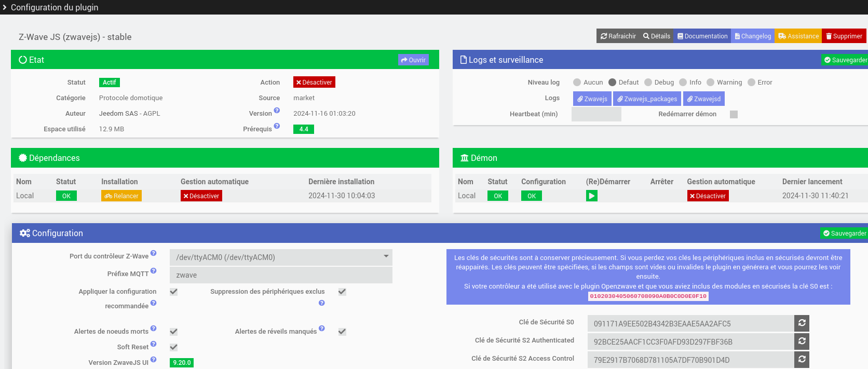The image size is (868, 369).
Task: Regenerate the S2 Access Control key
Action: 802,360
